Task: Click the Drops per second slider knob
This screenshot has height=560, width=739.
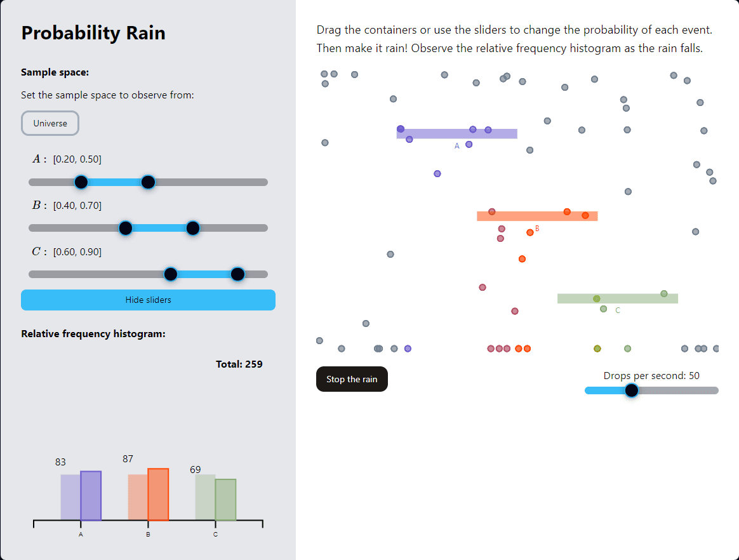Action: tap(631, 390)
